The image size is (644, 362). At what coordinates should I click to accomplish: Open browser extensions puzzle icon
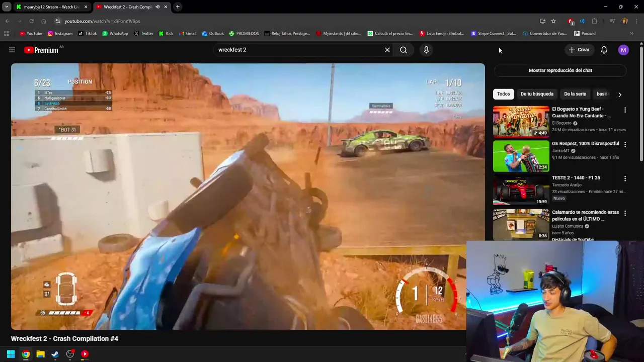click(x=595, y=21)
